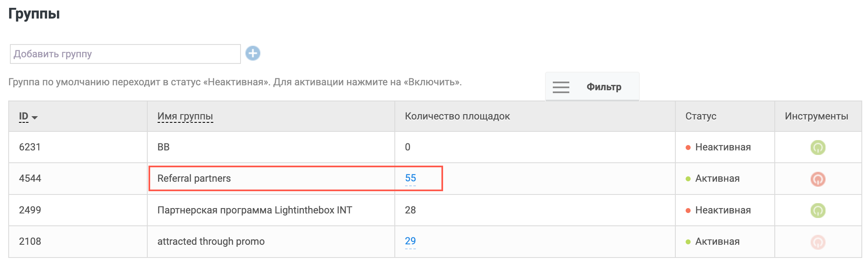
Task: Enable the BB group with power icon
Action: coord(818,148)
